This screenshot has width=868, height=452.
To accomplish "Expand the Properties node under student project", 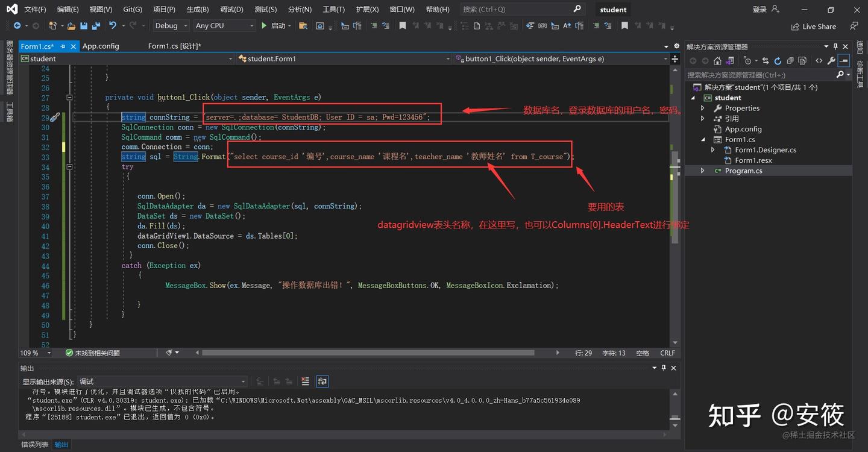I will point(702,108).
